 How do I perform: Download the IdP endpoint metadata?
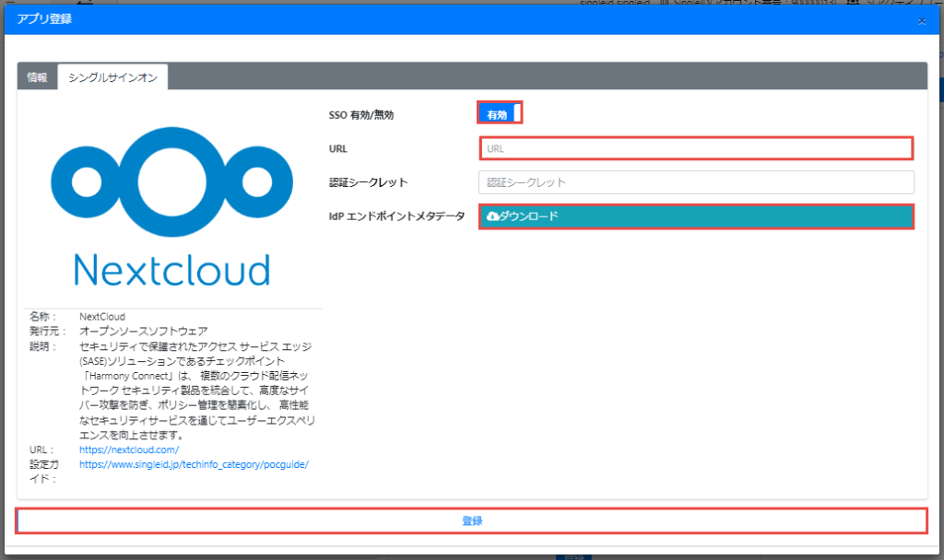click(696, 216)
